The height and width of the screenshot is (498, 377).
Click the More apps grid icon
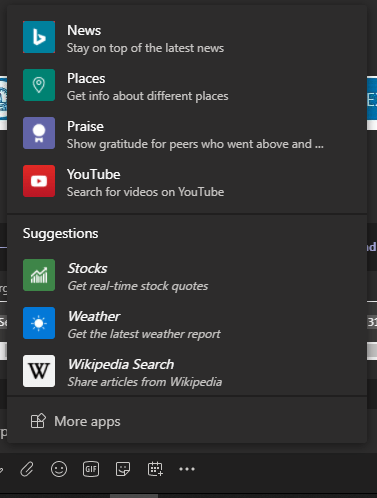click(x=38, y=421)
